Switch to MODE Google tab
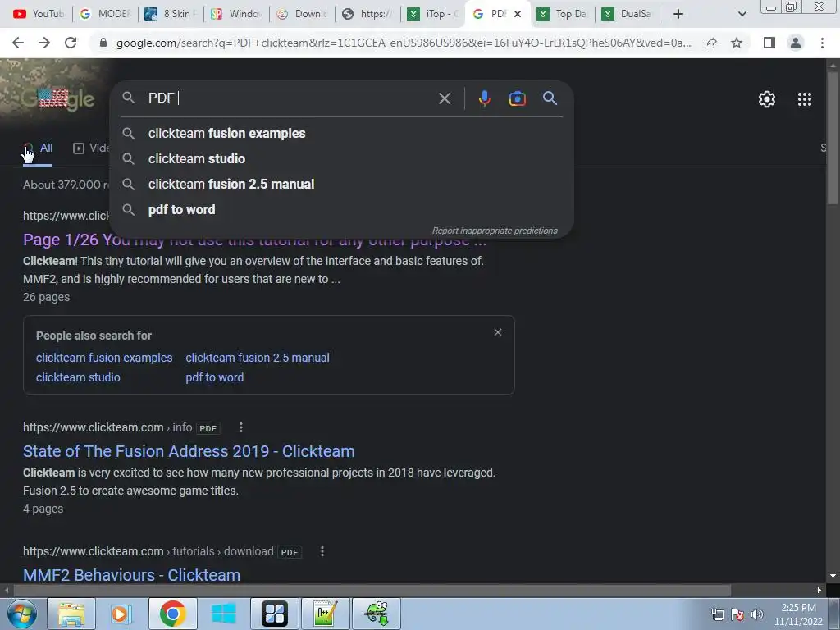The height and width of the screenshot is (630, 840). (x=104, y=14)
